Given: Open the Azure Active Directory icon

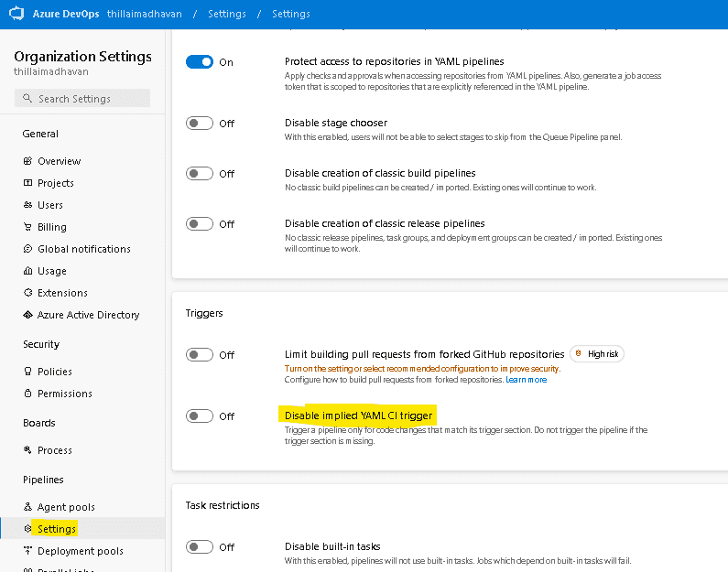Looking at the screenshot, I should click(x=27, y=315).
